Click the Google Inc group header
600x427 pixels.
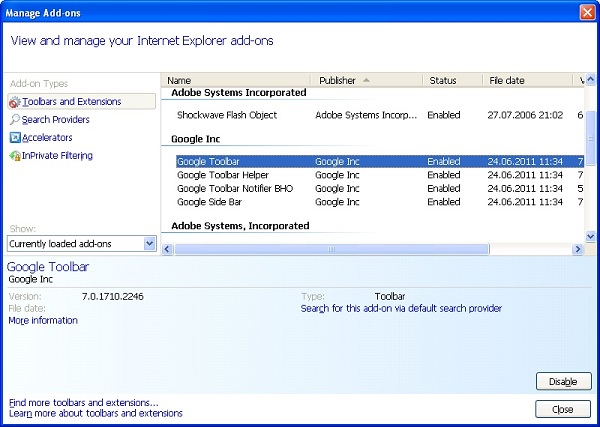pos(196,139)
